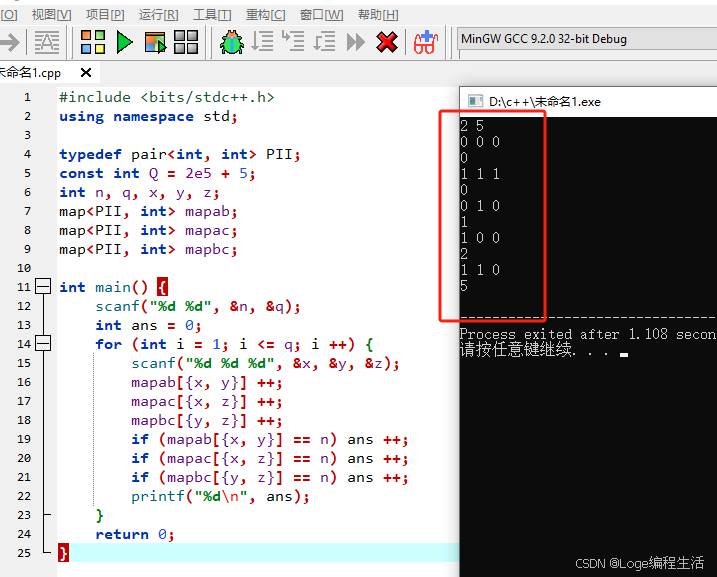Screen dimensions: 717x577
Task: Open the 视图[V] menu
Action: pos(51,15)
